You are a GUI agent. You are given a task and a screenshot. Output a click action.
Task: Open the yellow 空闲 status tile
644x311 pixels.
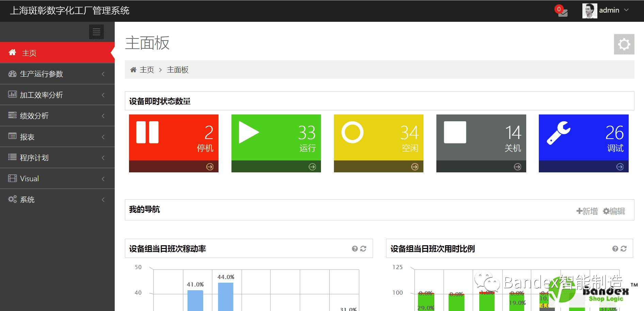click(x=379, y=143)
